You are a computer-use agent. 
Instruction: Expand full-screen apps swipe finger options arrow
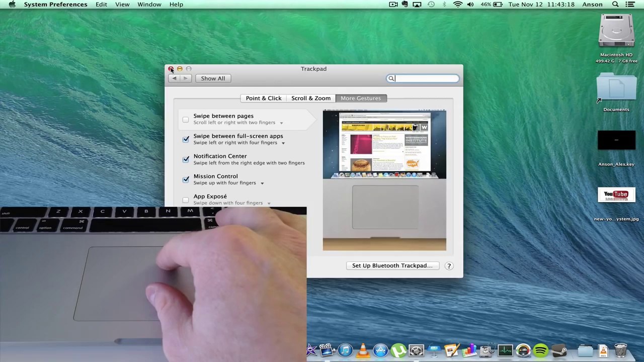coord(283,143)
